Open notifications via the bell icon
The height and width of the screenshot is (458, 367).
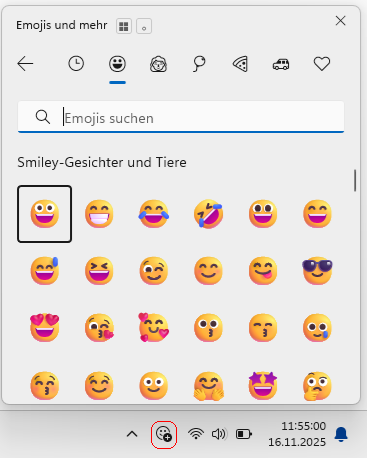point(341,434)
